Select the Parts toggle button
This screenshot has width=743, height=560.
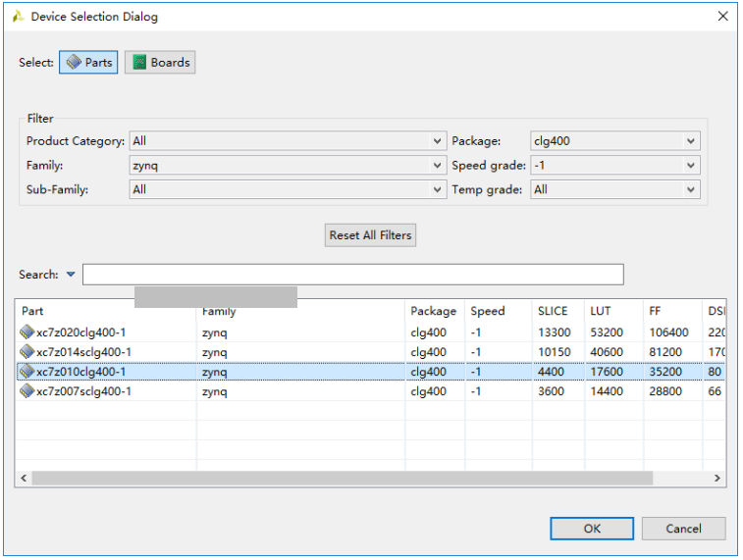(x=88, y=63)
